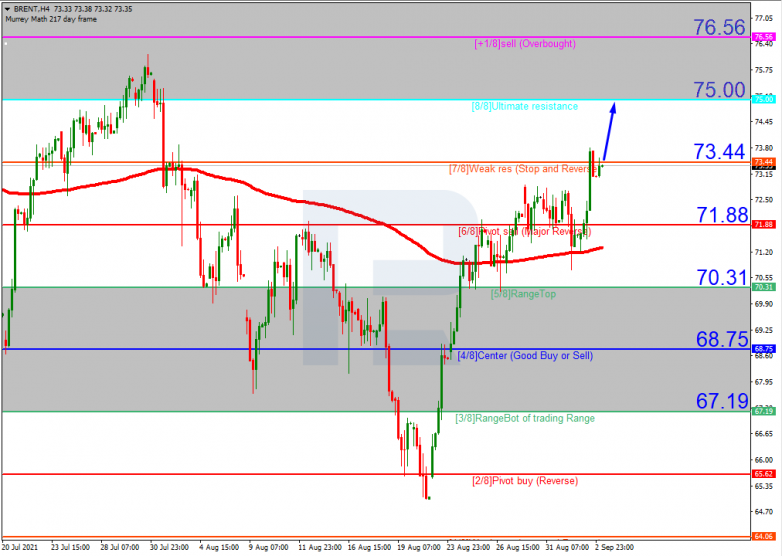Click the 2 Sep 23:00 time label
Viewport: 782px width, 556px height.
tap(614, 548)
